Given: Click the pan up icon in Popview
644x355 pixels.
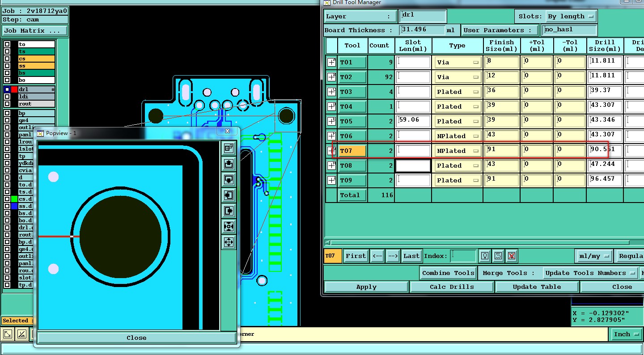Looking at the screenshot, I should click(x=229, y=164).
